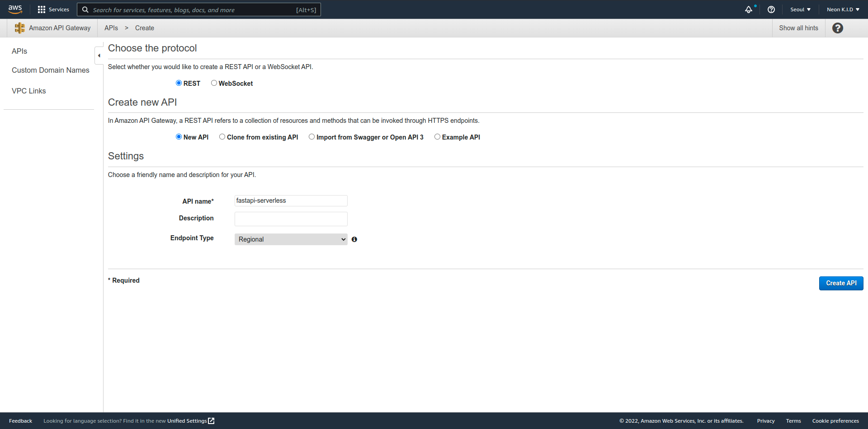Open the AWS support help icon

[771, 9]
